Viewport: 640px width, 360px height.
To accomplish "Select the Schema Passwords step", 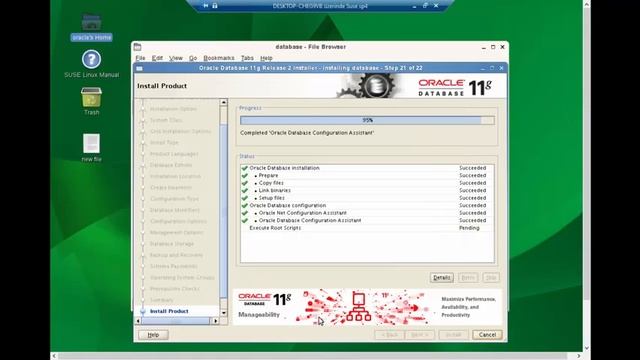I will pos(173,266).
